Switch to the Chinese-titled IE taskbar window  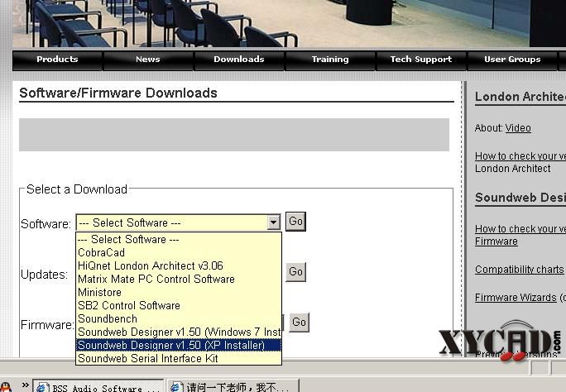pyautogui.click(x=233, y=386)
